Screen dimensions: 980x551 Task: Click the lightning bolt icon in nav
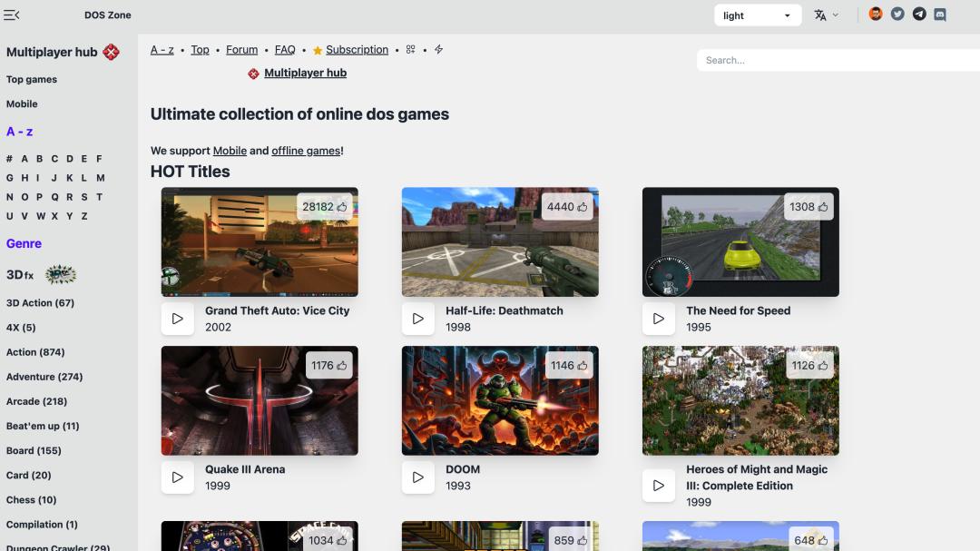coord(439,49)
